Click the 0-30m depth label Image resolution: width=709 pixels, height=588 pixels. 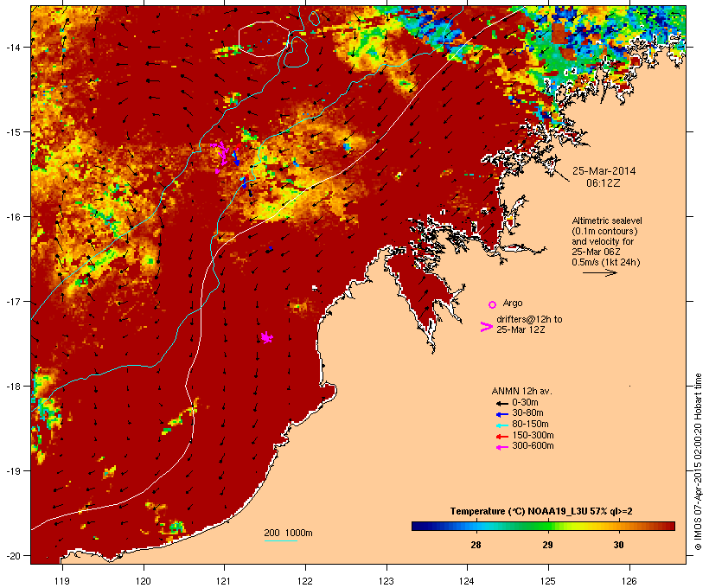click(525, 403)
